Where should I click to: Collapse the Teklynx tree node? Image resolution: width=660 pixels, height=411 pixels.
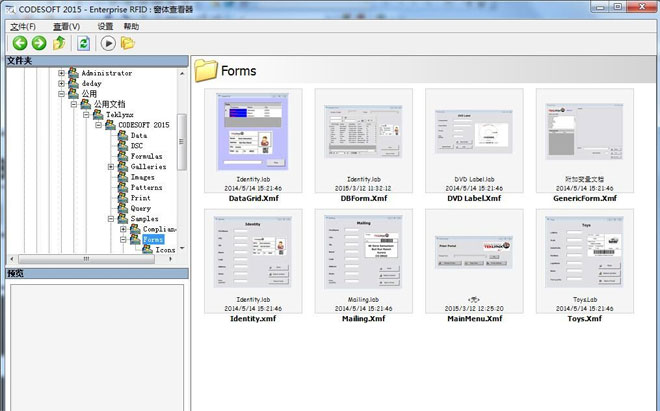click(86, 115)
